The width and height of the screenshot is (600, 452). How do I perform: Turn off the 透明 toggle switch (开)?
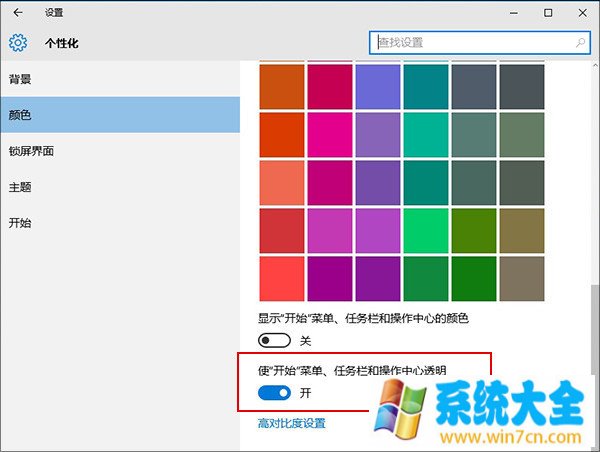pos(274,393)
